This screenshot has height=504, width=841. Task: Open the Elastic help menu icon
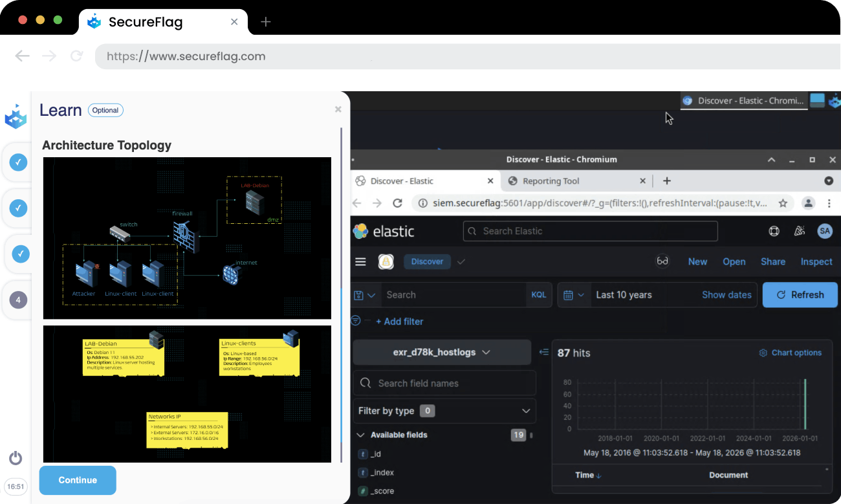(774, 231)
